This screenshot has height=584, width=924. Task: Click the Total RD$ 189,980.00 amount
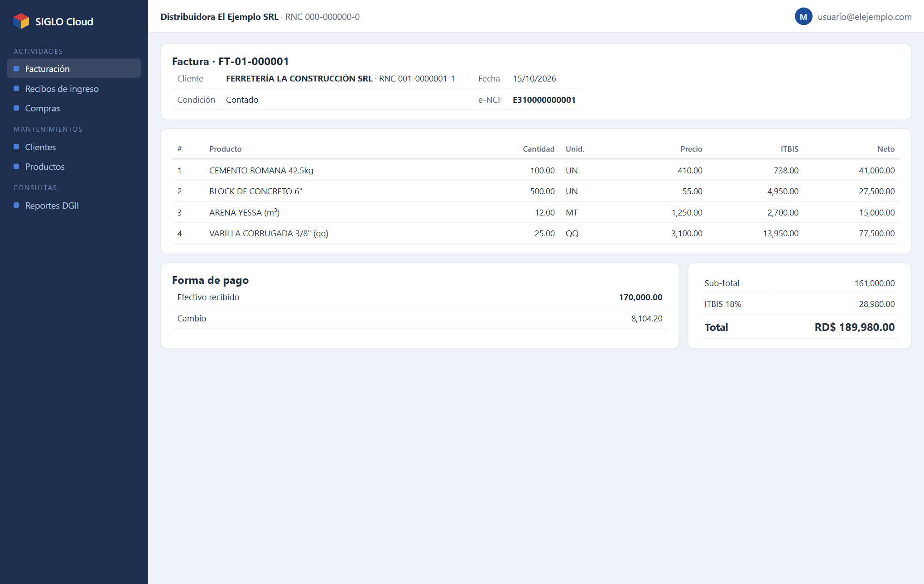click(854, 327)
